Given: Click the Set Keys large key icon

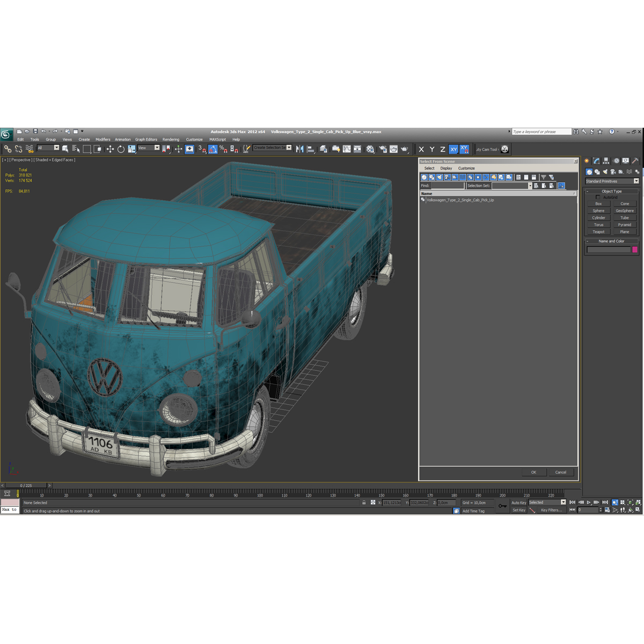Looking at the screenshot, I should coord(502,506).
